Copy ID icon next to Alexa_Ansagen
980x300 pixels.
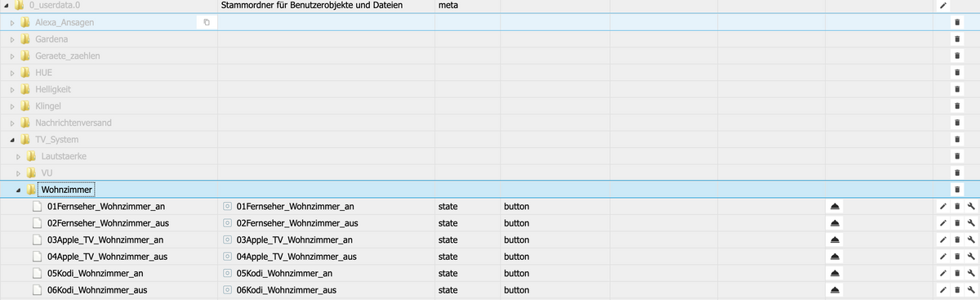tap(206, 22)
